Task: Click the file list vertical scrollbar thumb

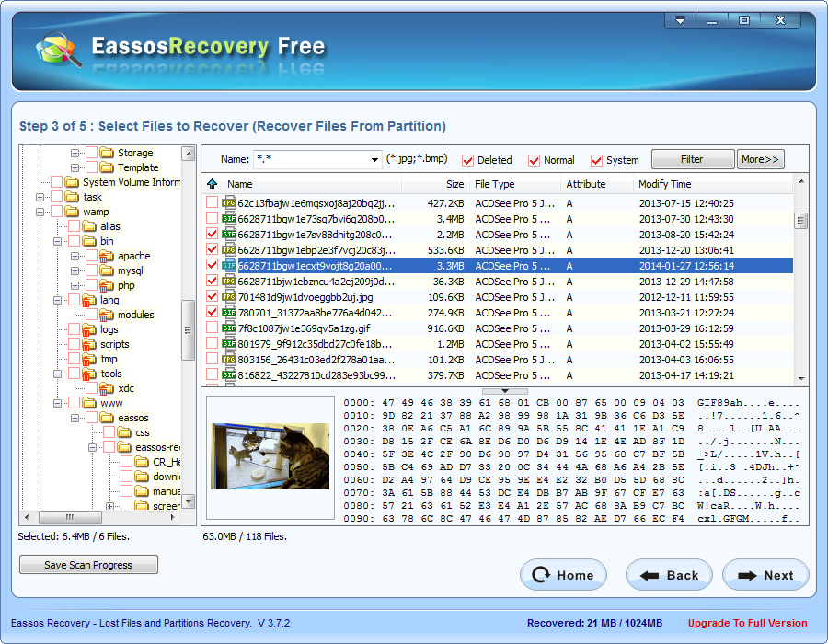Action: [x=800, y=221]
